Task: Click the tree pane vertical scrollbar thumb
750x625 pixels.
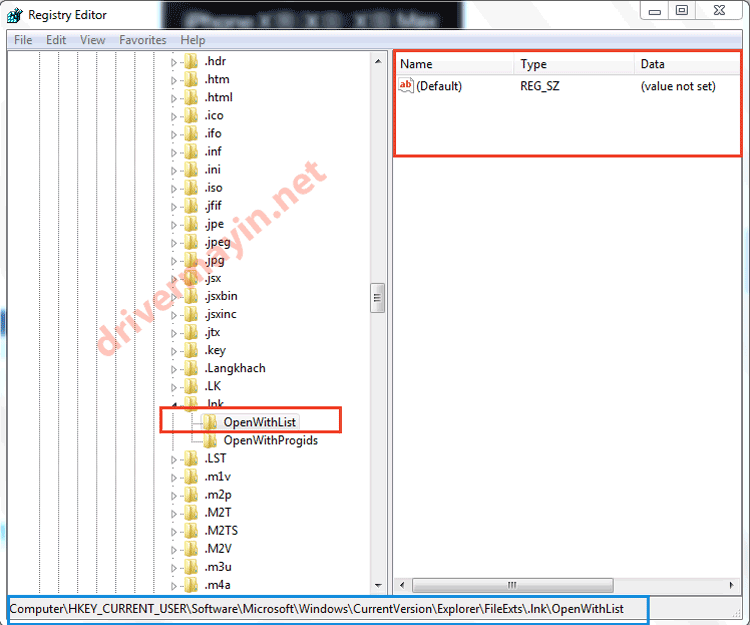Action: [x=377, y=298]
